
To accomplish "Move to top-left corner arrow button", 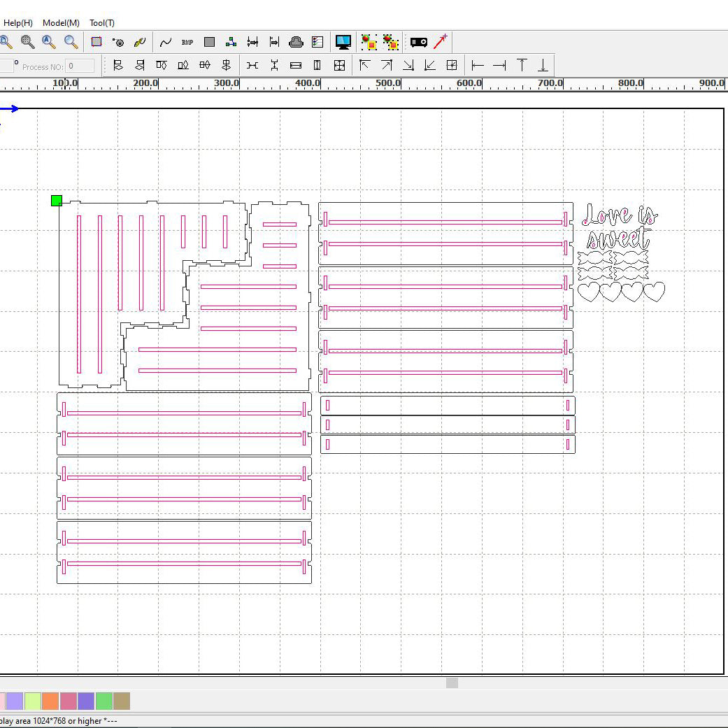I will click(364, 65).
